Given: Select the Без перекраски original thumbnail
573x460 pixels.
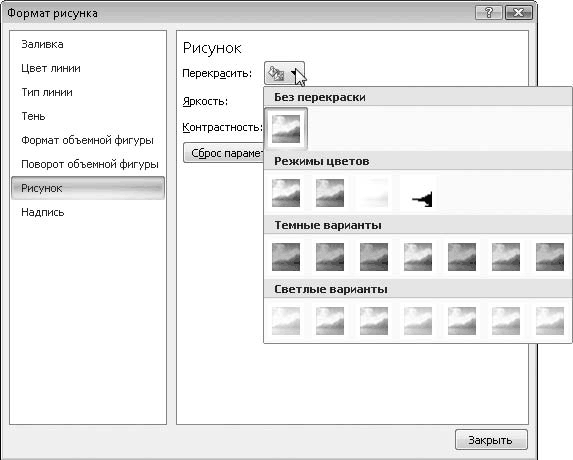Looking at the screenshot, I should (286, 129).
